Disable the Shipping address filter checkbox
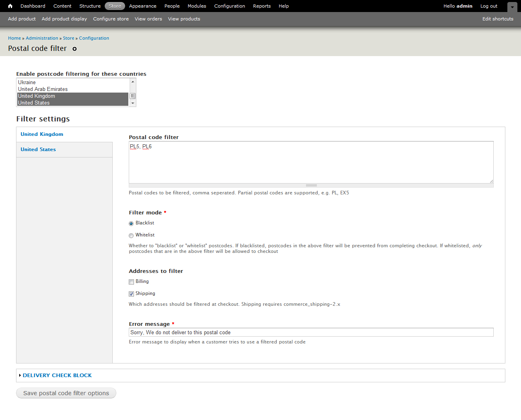Screen dimensions: 521x420 click(131, 294)
